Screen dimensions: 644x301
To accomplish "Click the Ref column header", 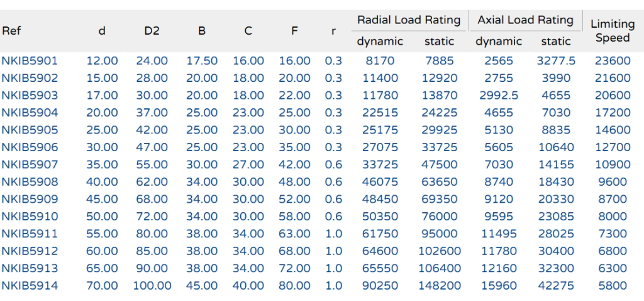I will click(x=11, y=31).
